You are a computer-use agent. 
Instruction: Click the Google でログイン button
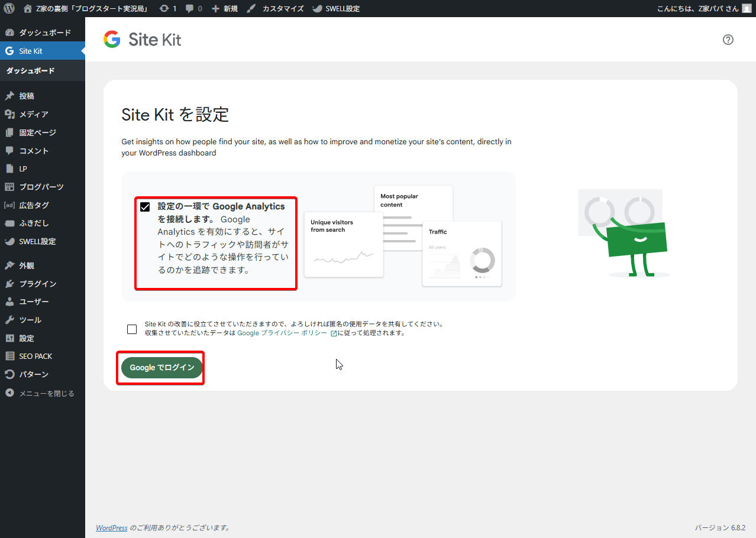point(162,368)
